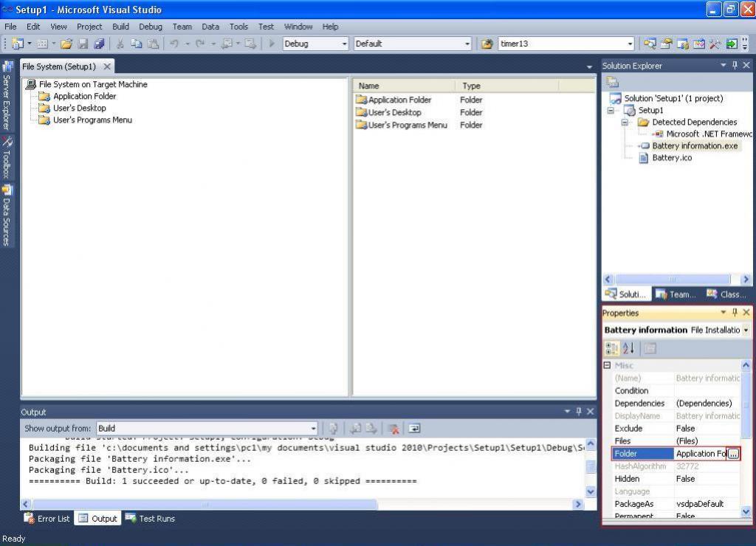
Task: Switch to the Team Explorer tab
Action: [676, 294]
